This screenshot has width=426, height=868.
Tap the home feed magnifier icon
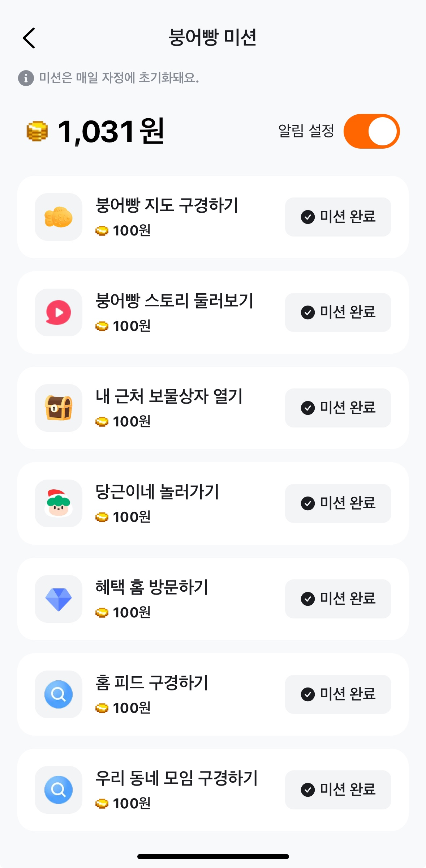[59, 694]
